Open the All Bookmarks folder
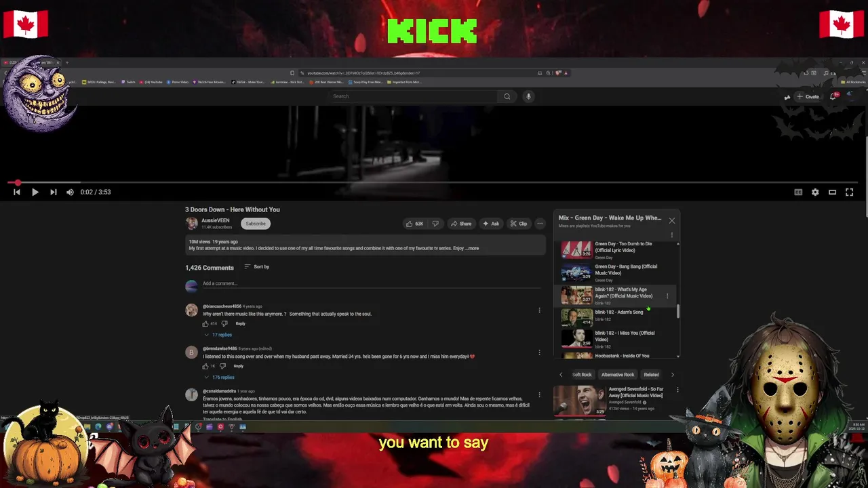Viewport: 868px width, 488px height. [x=853, y=82]
